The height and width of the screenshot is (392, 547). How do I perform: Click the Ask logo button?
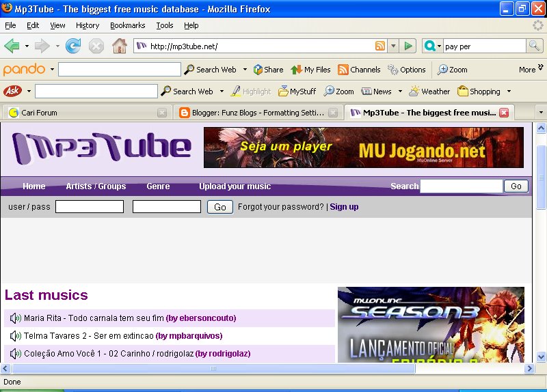coord(12,91)
